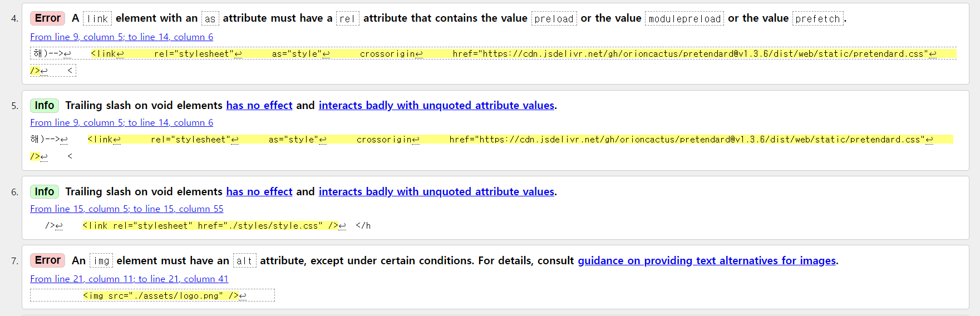
Task: Open 'From line 21, column 11' location link
Action: tap(129, 279)
